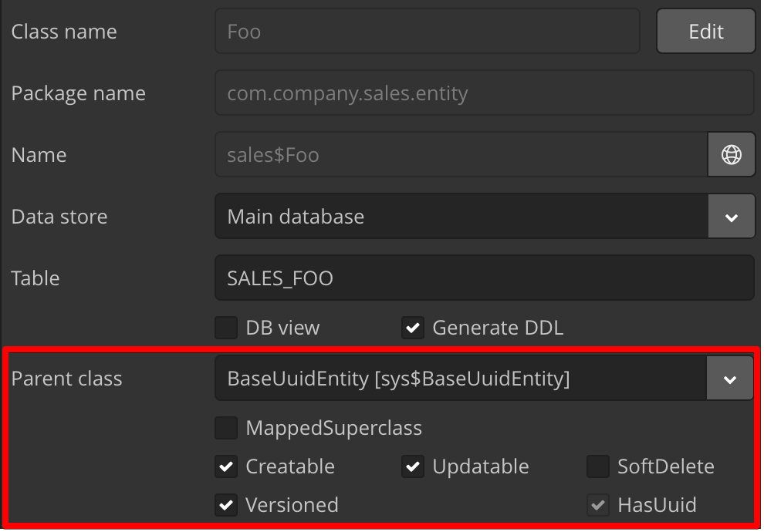Click the SoftDelete label text
The image size is (764, 532).
tap(665, 466)
